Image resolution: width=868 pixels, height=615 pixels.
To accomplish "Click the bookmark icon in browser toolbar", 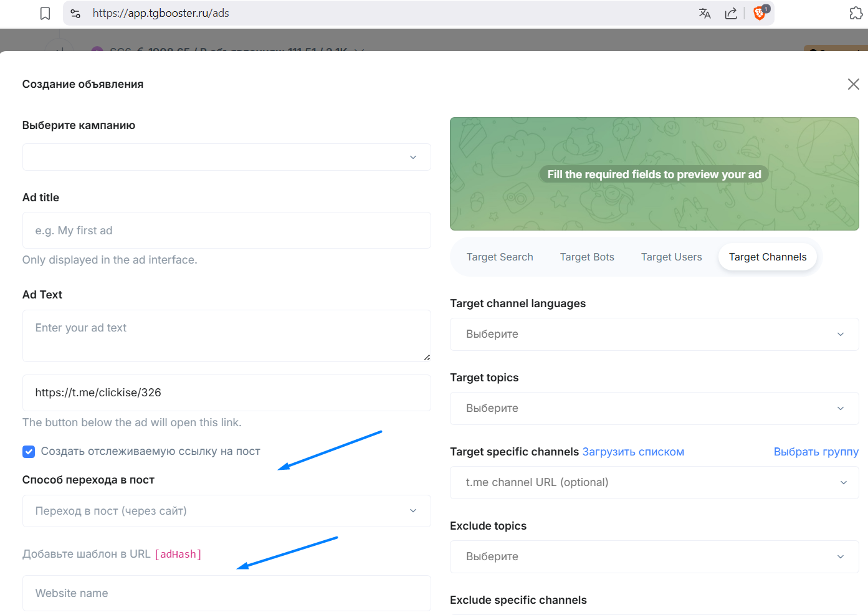I will (x=45, y=13).
